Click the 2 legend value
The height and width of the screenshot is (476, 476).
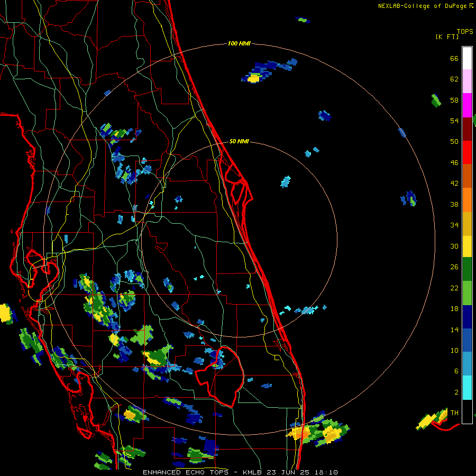pos(456,392)
